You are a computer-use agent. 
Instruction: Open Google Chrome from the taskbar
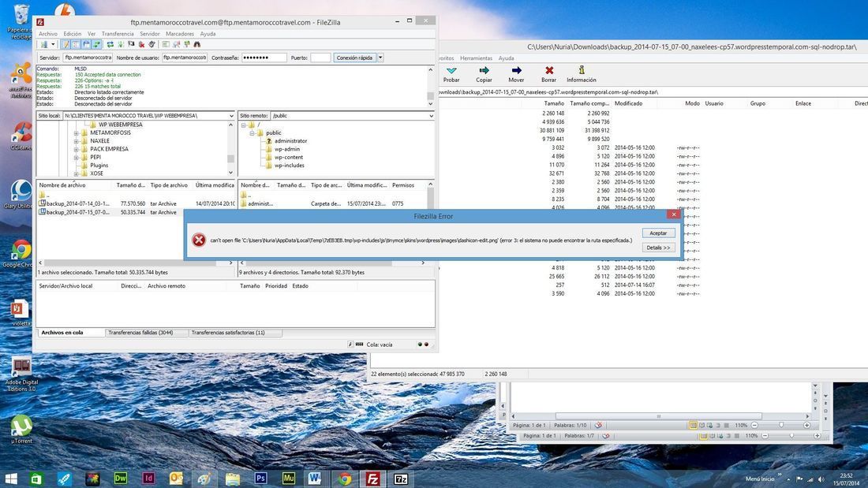click(x=344, y=478)
